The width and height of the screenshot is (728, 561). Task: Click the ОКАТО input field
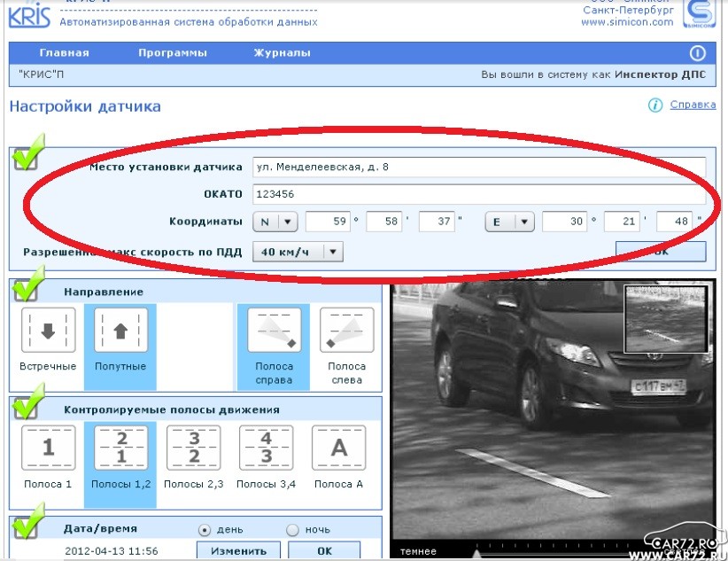point(479,194)
